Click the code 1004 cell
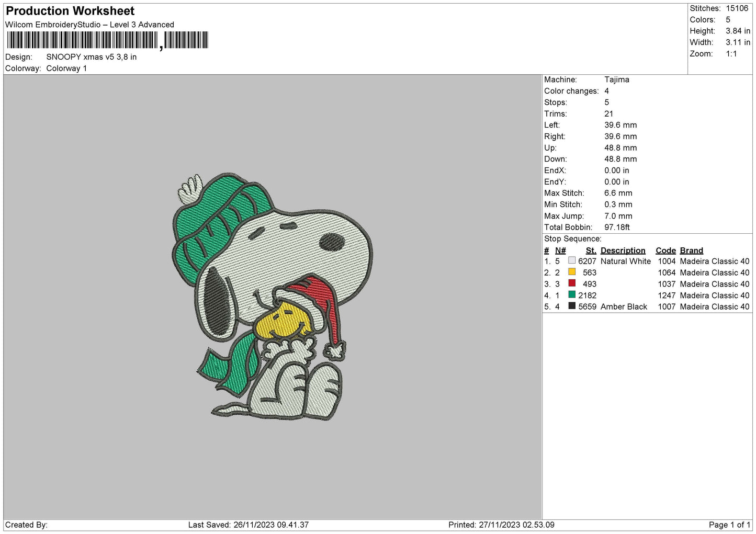The image size is (756, 534). [x=667, y=262]
